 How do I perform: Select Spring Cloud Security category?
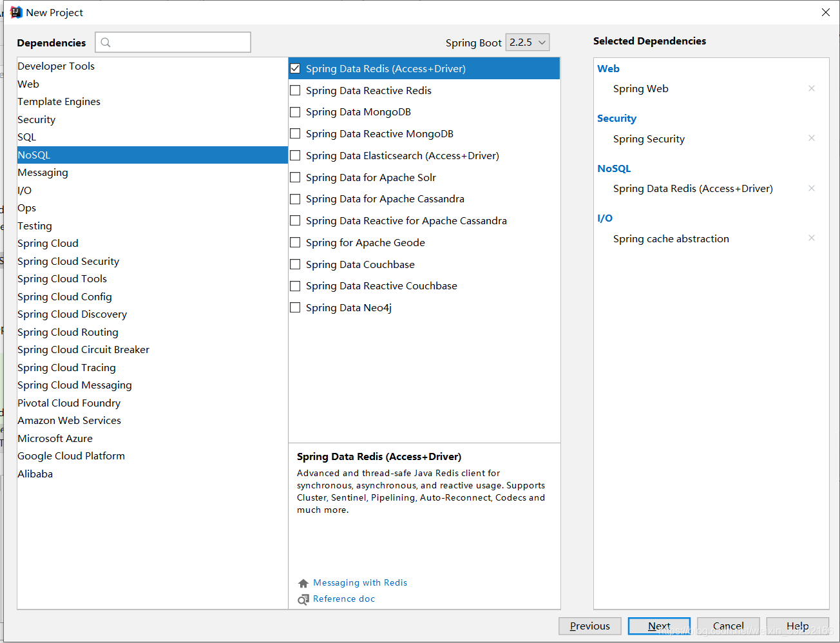tap(152, 261)
